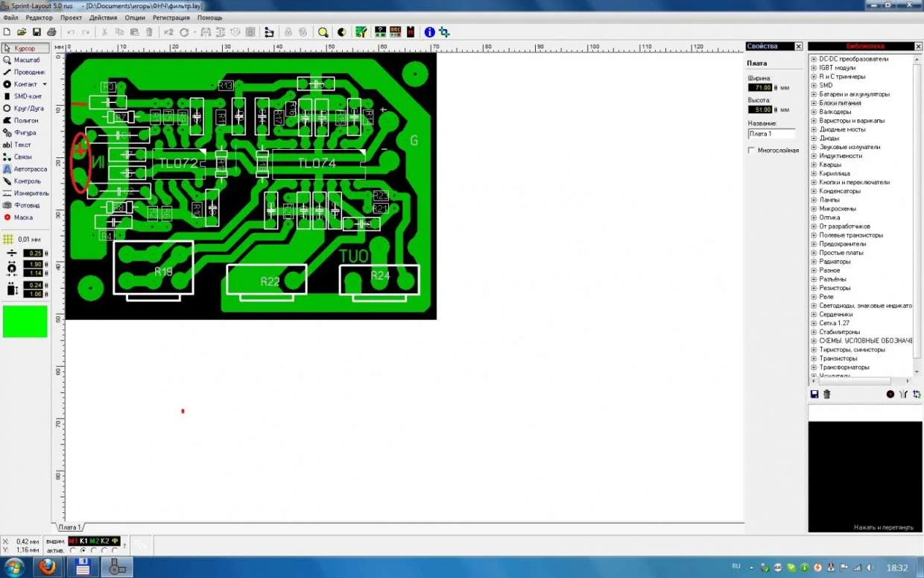Set Ф as the active layer radio
This screenshot has width=924, height=578.
click(x=115, y=550)
